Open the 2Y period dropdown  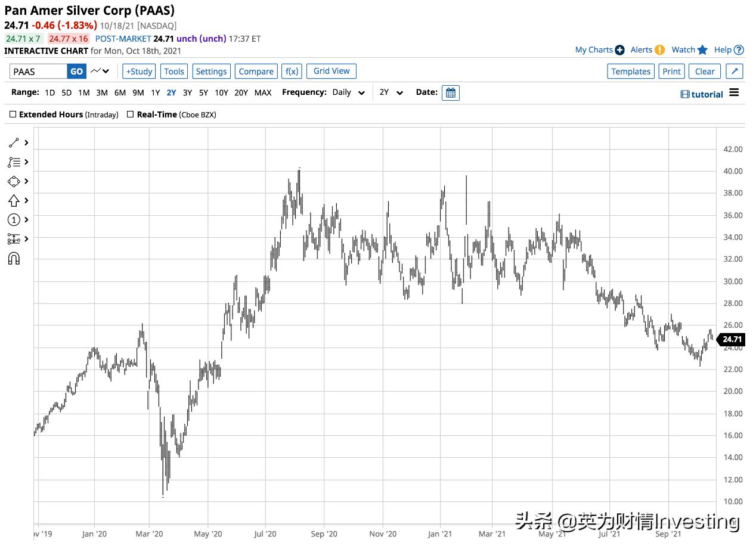391,93
